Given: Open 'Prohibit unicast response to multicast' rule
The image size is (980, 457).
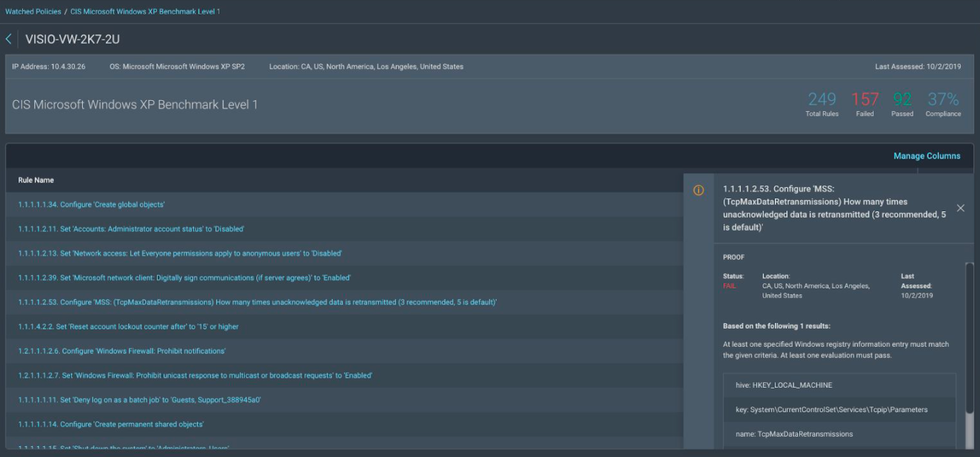Looking at the screenshot, I should 194,376.
